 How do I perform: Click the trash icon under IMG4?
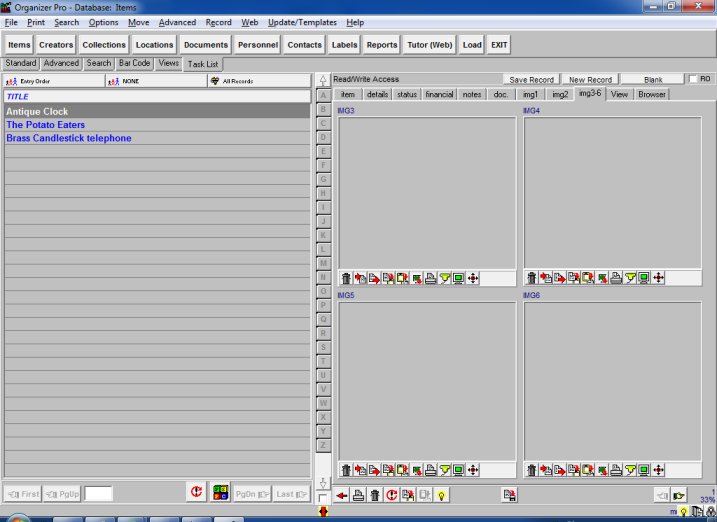coord(531,277)
